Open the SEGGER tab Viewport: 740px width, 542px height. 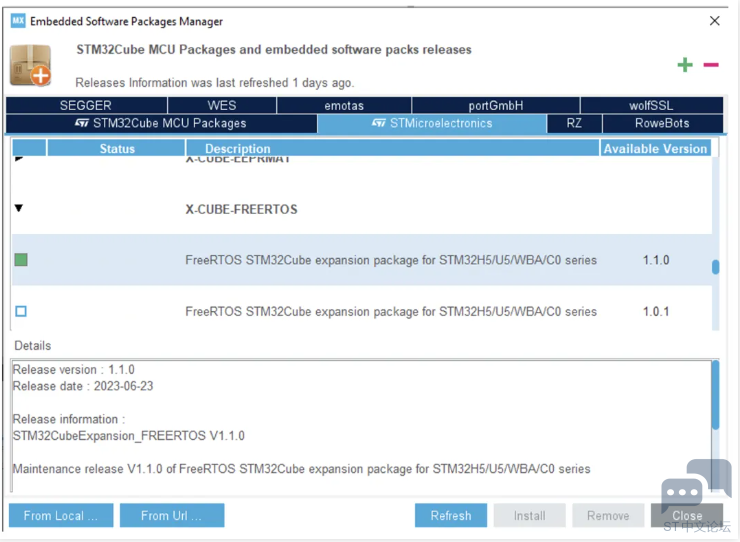coord(86,105)
